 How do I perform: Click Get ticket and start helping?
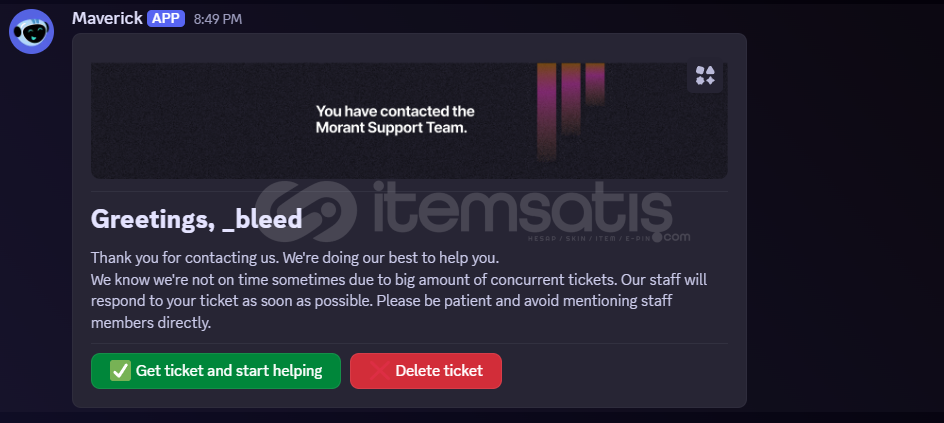coord(216,371)
